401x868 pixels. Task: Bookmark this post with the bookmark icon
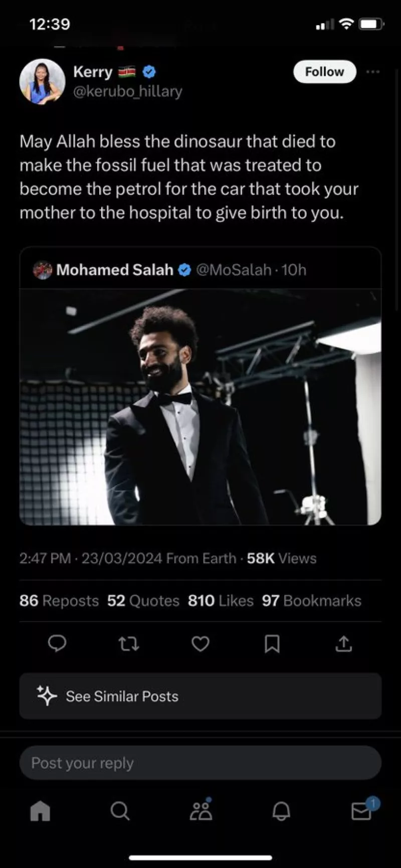click(272, 643)
